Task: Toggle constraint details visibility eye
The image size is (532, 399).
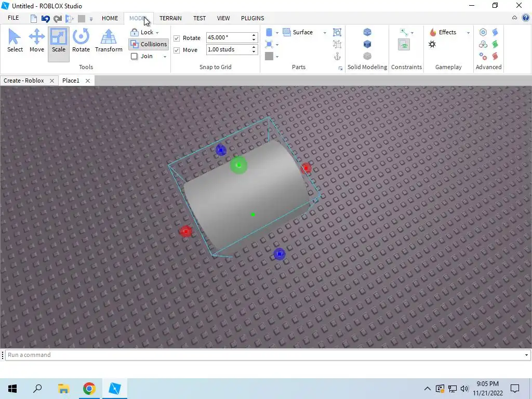Action: click(x=404, y=45)
